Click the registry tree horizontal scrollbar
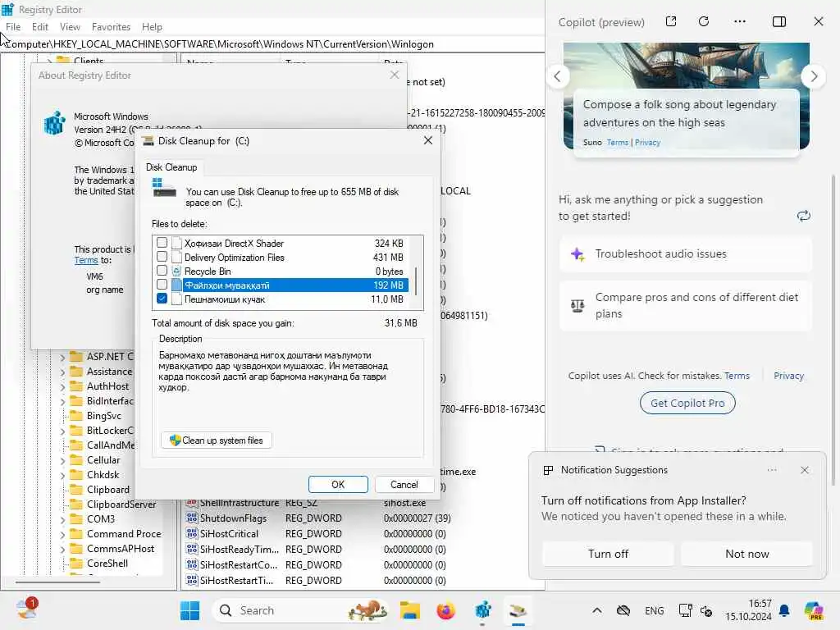 pos(57,582)
